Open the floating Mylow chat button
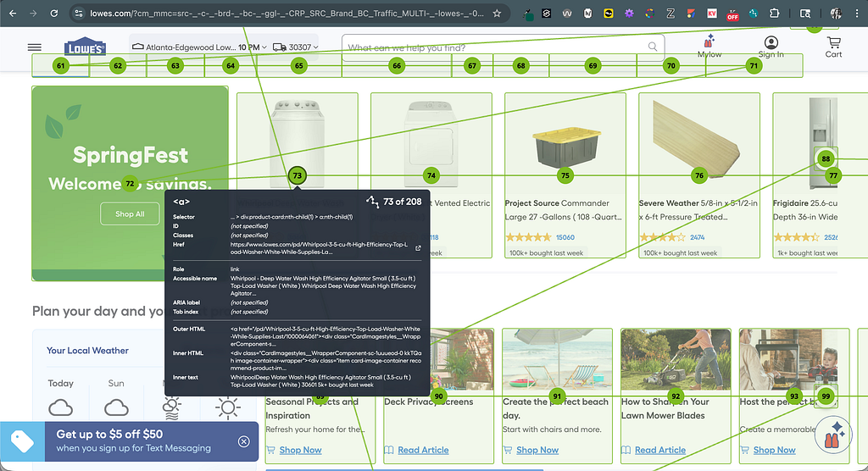 (833, 435)
